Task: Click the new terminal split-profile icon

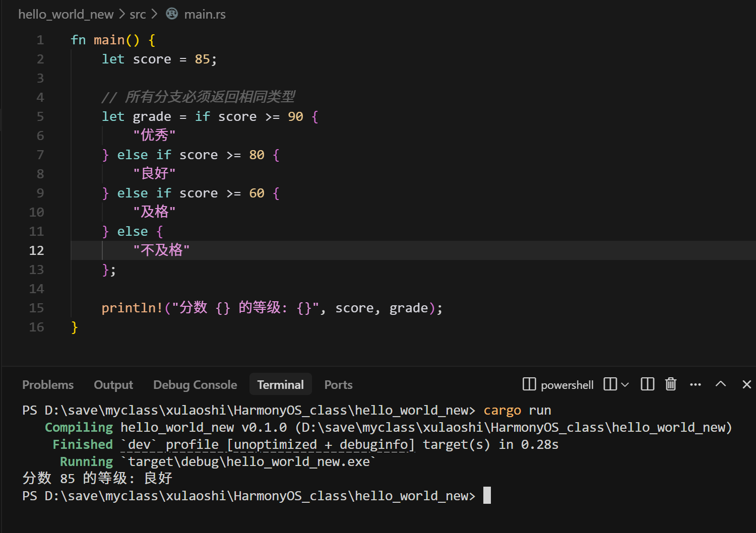Action: coord(610,384)
